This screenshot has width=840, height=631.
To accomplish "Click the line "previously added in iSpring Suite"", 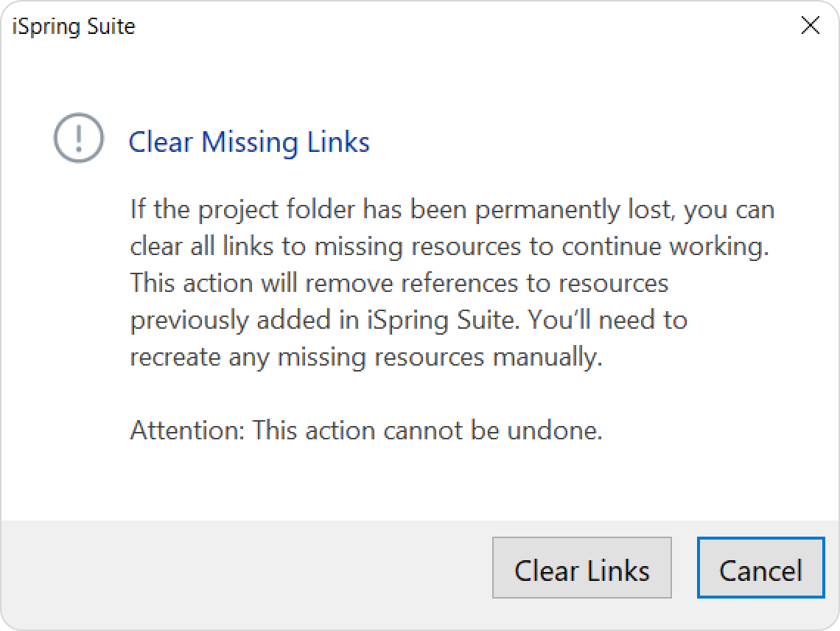I will pos(409,320).
